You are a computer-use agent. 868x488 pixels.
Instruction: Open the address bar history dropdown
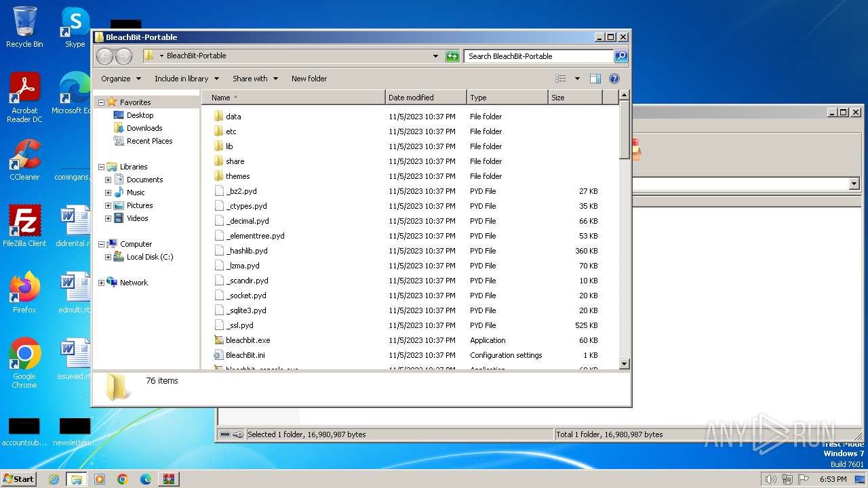coord(435,56)
